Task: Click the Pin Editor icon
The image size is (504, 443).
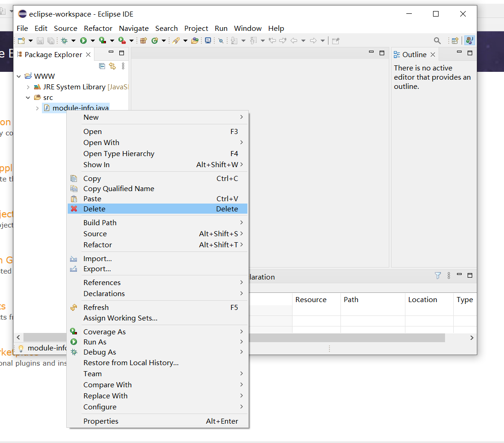Action: point(335,41)
